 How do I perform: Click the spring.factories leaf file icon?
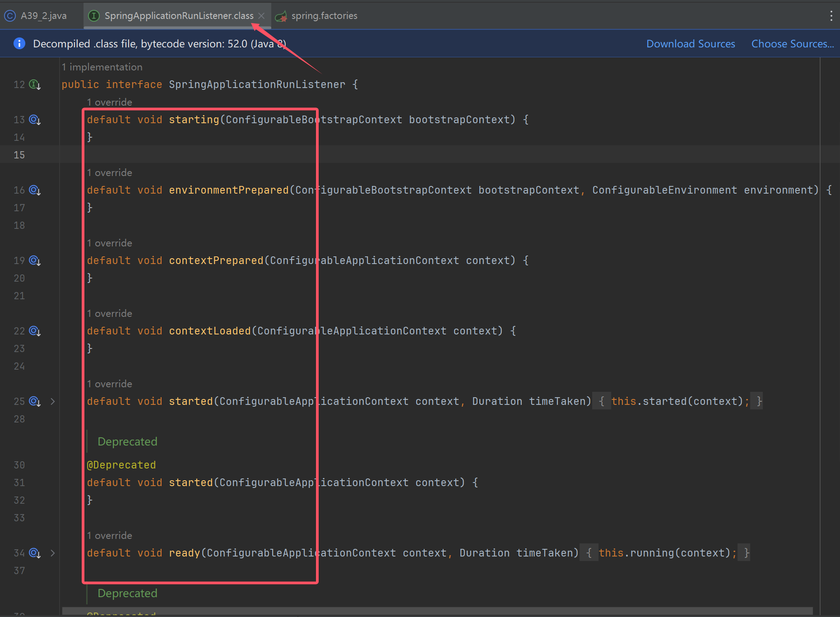(281, 16)
